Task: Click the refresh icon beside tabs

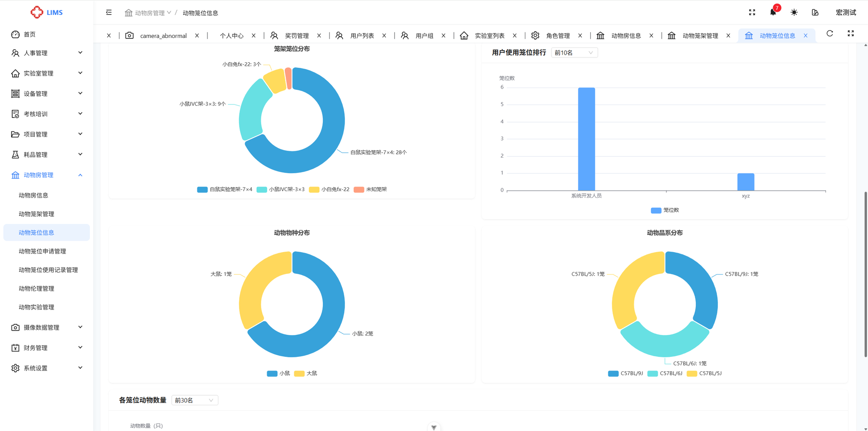Action: click(x=830, y=34)
